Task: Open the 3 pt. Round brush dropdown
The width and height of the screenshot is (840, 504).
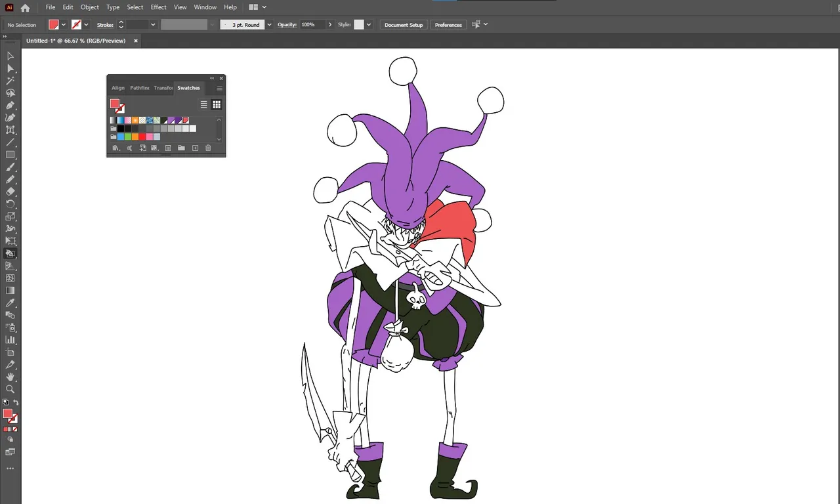Action: coord(269,25)
